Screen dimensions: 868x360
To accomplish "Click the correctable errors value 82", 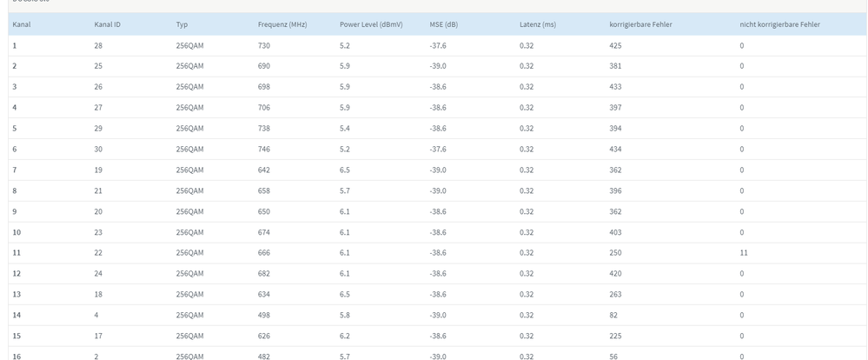I will point(613,315).
